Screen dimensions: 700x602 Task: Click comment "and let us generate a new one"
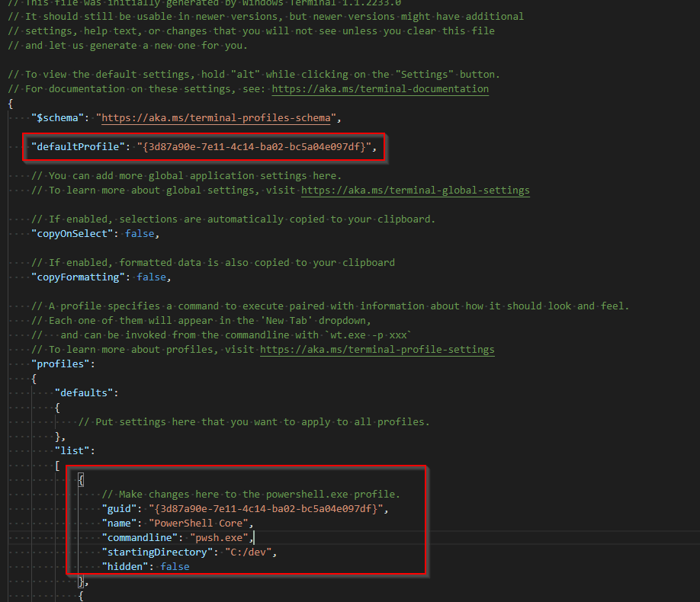(127, 46)
